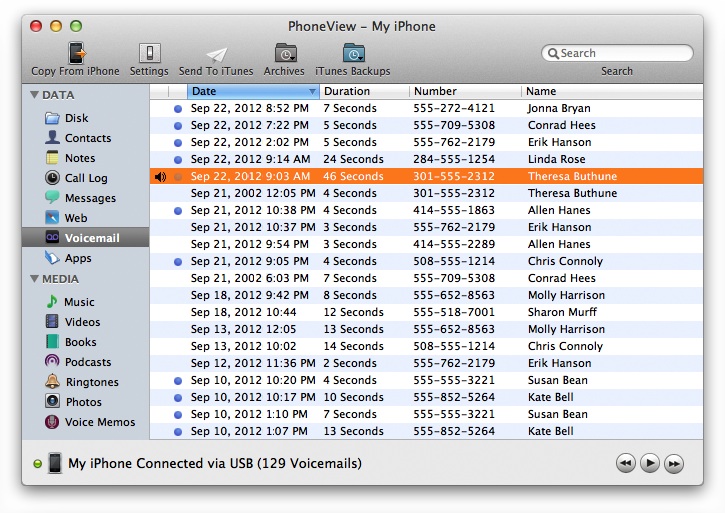Collapse the MEDIA section triangle
Viewport: 725px width, 513px height.
pos(35,279)
